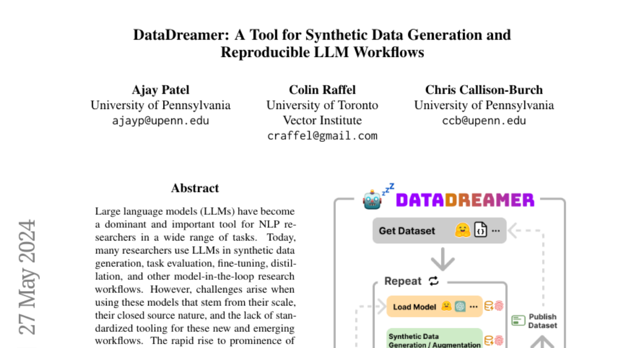Click the OpenAI logo in Load Model
Image resolution: width=644 pixels, height=348 pixels.
pyautogui.click(x=460, y=306)
